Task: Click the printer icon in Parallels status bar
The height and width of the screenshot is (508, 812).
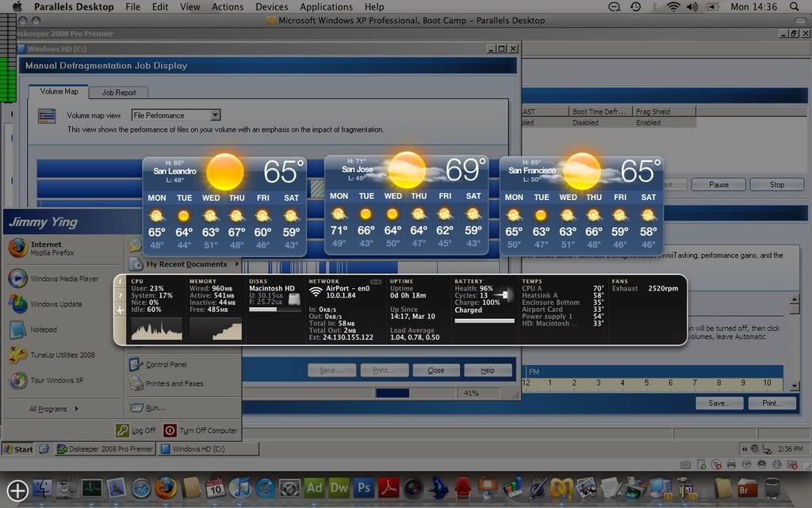Action: 731,464
